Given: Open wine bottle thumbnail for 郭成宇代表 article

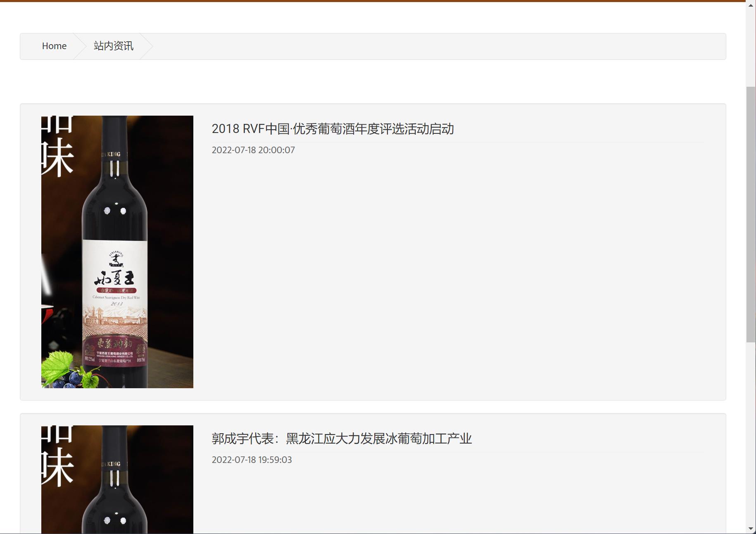Looking at the screenshot, I should pyautogui.click(x=117, y=479).
